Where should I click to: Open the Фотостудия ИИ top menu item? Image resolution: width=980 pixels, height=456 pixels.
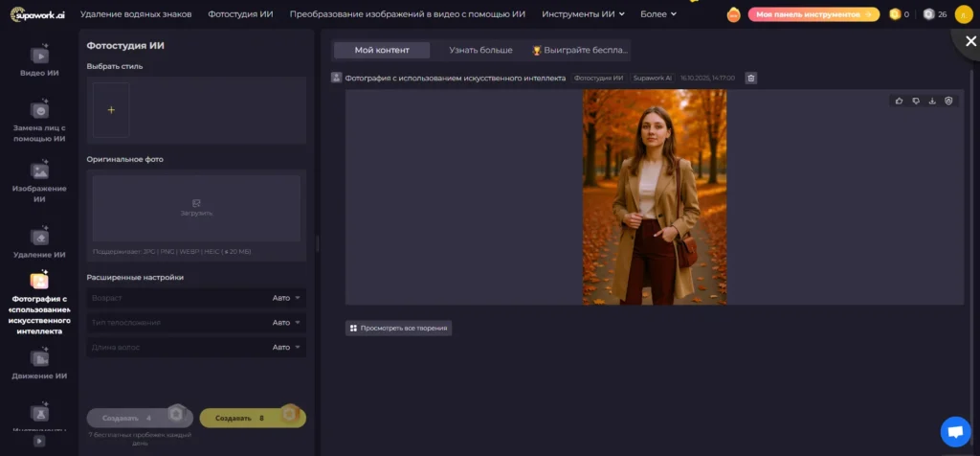coord(240,13)
